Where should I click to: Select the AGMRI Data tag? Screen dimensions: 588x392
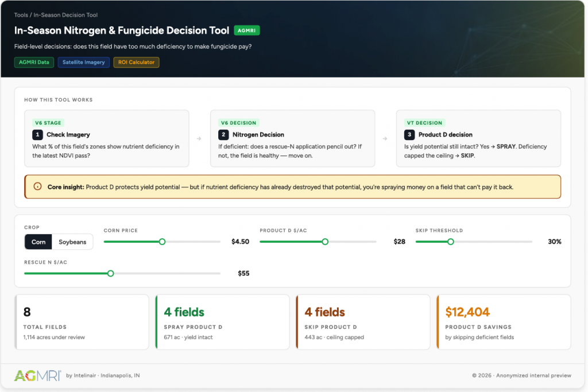pyautogui.click(x=33, y=62)
